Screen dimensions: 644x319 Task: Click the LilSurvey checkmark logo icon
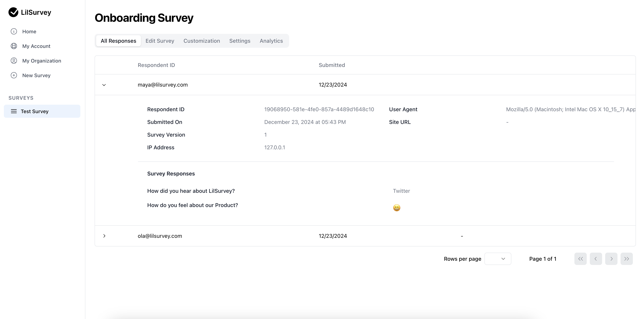click(x=13, y=12)
